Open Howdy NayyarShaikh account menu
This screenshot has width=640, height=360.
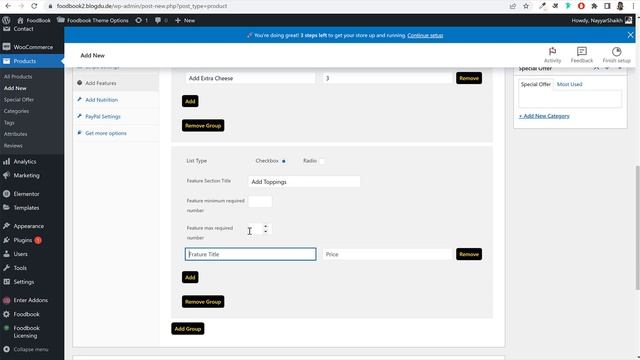click(x=602, y=20)
